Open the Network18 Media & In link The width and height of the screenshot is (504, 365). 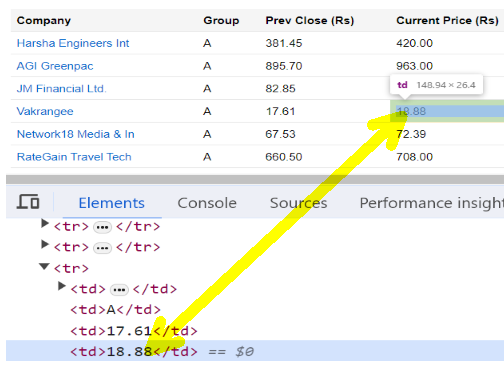76,134
